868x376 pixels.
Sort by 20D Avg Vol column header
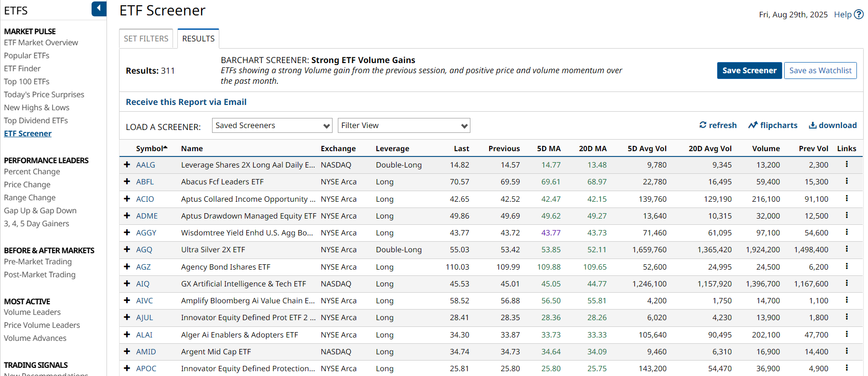(x=710, y=148)
